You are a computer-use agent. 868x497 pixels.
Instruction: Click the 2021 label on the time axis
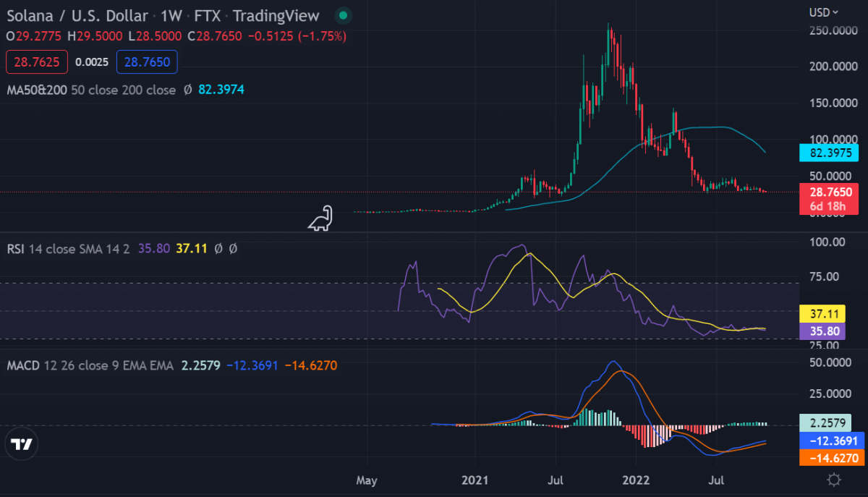point(475,480)
